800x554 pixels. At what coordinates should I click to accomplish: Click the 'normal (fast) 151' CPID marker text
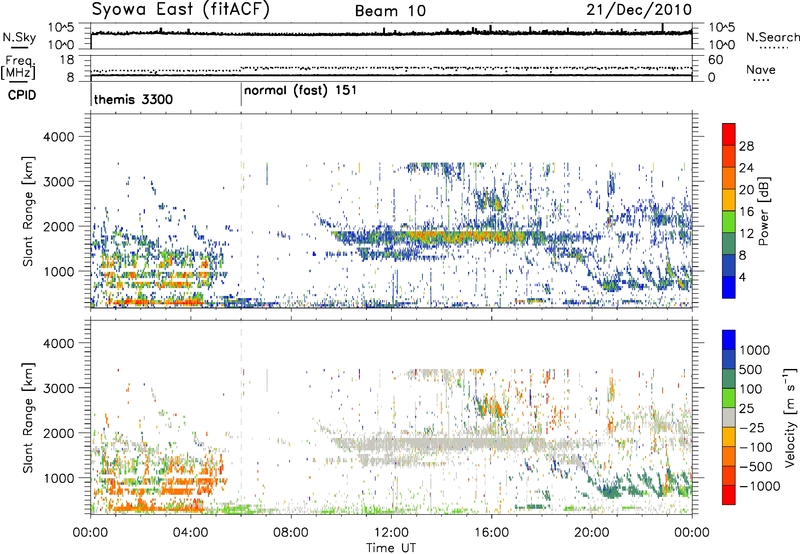point(300,91)
